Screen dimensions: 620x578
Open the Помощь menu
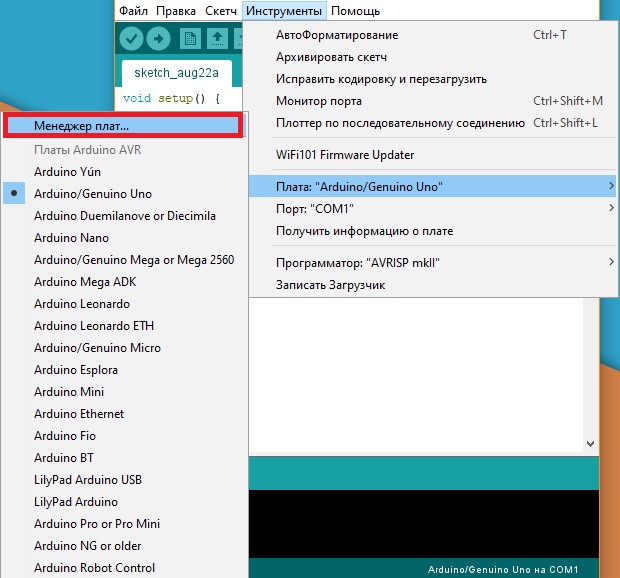[x=355, y=11]
